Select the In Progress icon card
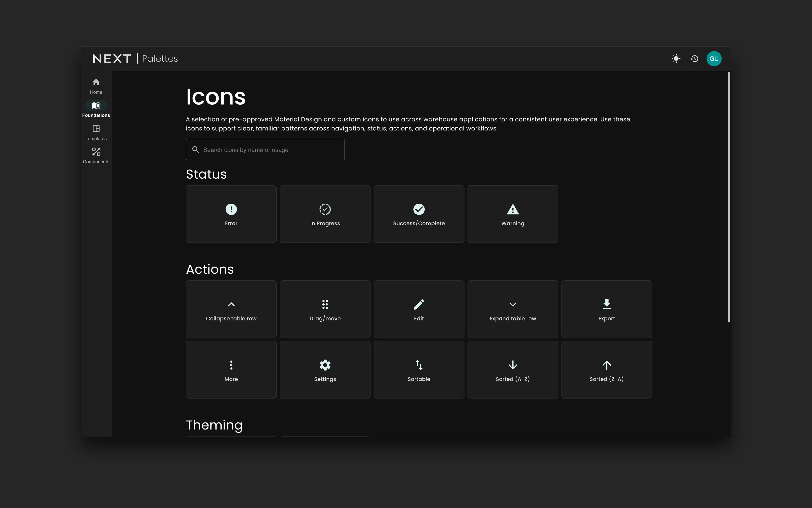The height and width of the screenshot is (508, 812). [325, 214]
